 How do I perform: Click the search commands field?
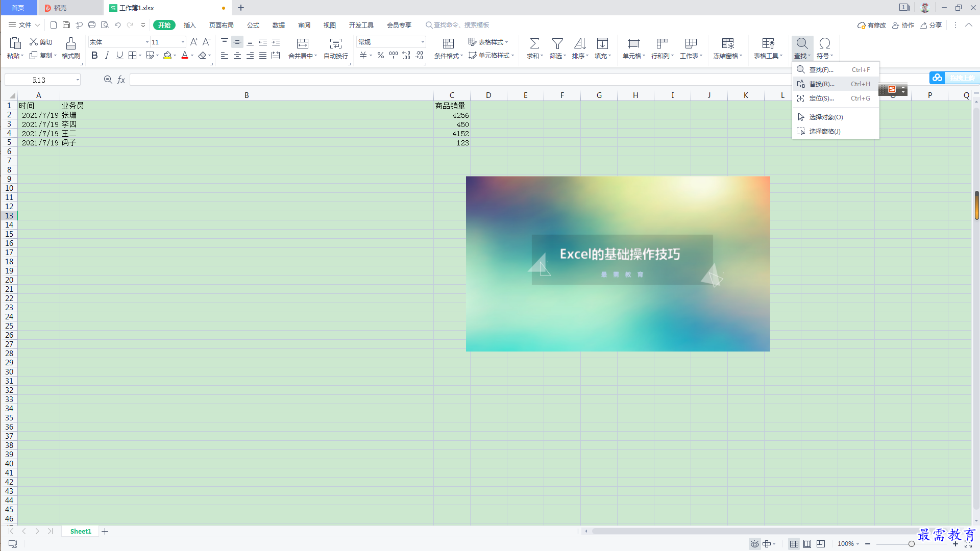458,25
